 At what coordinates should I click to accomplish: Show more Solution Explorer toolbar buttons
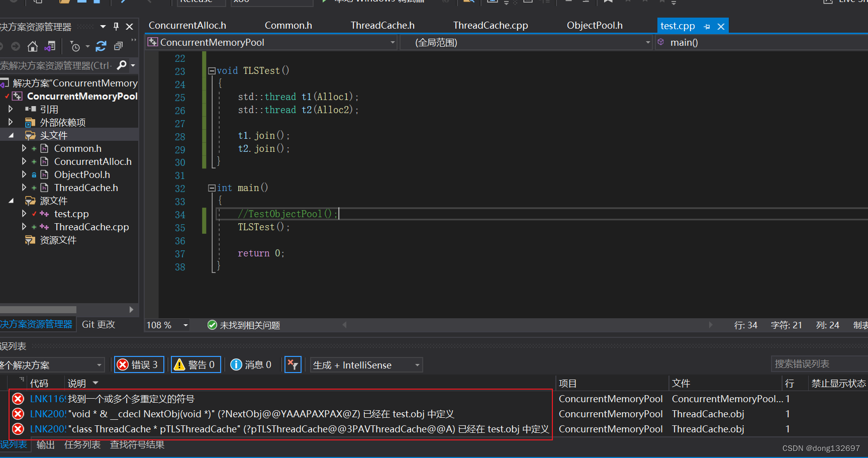click(134, 40)
